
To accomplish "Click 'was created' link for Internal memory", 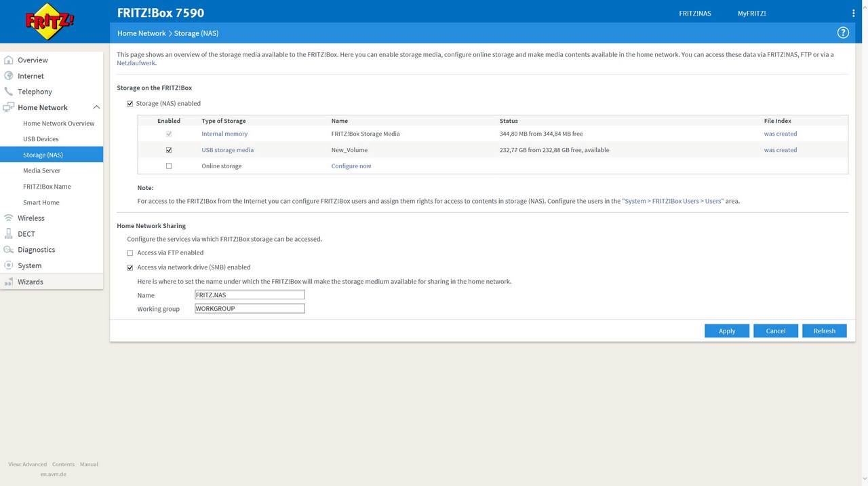I will click(x=781, y=134).
